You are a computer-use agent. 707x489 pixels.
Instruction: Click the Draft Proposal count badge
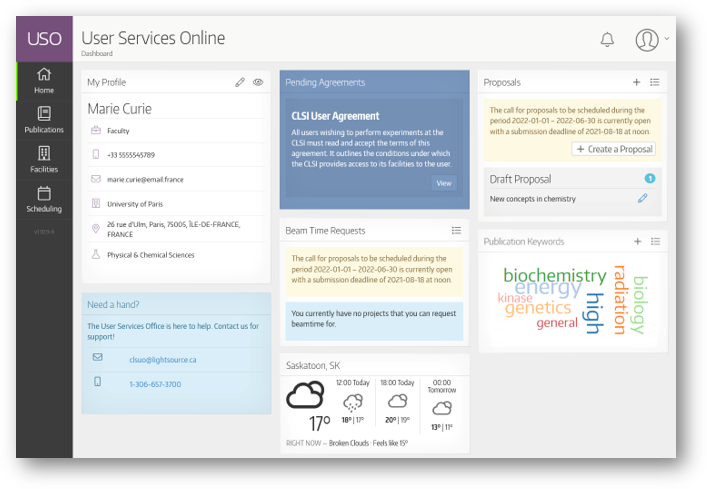[x=650, y=178]
